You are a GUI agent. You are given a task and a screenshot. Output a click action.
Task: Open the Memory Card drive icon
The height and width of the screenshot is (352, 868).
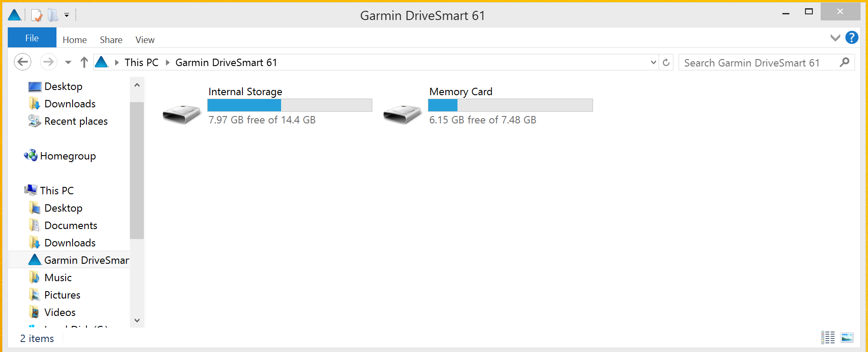[x=402, y=114]
